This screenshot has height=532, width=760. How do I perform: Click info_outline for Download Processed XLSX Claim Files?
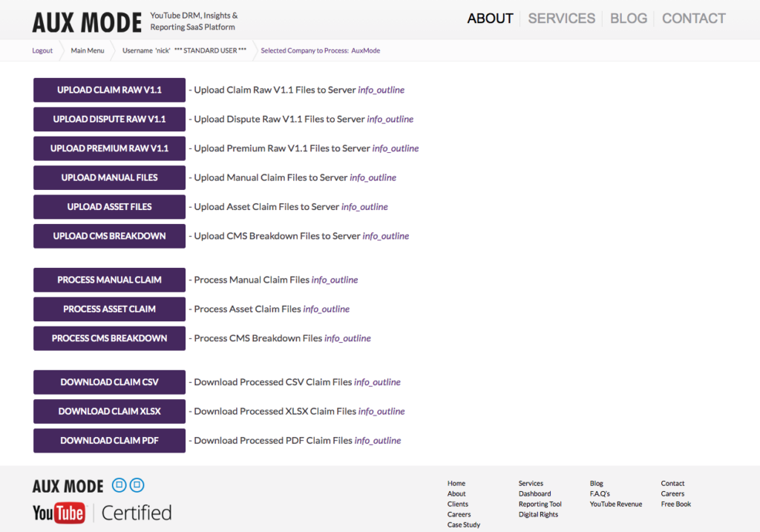point(381,411)
